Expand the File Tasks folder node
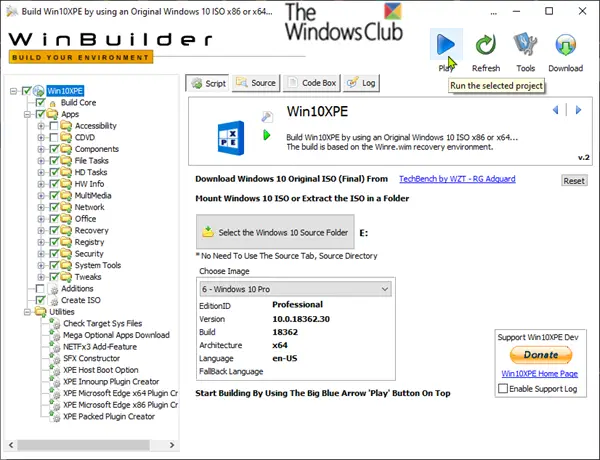The height and width of the screenshot is (460, 600). 41,161
